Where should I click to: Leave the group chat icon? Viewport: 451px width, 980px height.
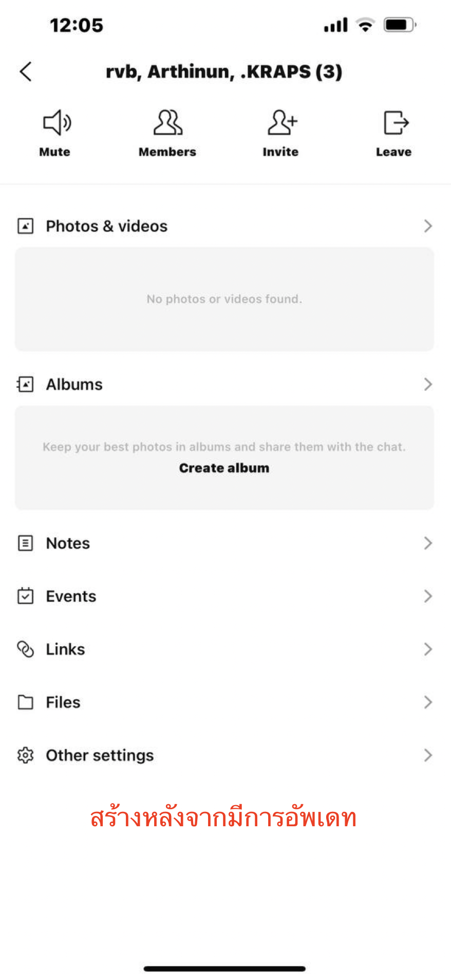point(395,123)
